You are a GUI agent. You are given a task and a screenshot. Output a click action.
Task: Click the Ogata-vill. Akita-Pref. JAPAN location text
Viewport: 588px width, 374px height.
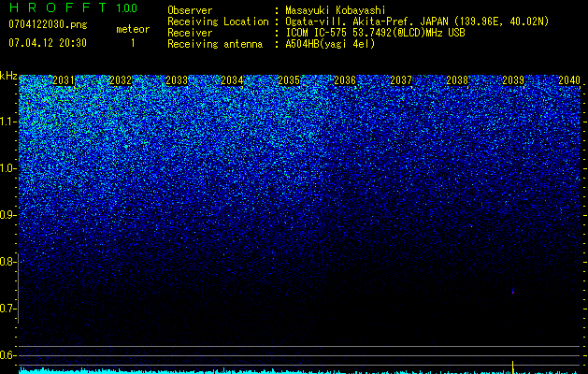pyautogui.click(x=417, y=22)
